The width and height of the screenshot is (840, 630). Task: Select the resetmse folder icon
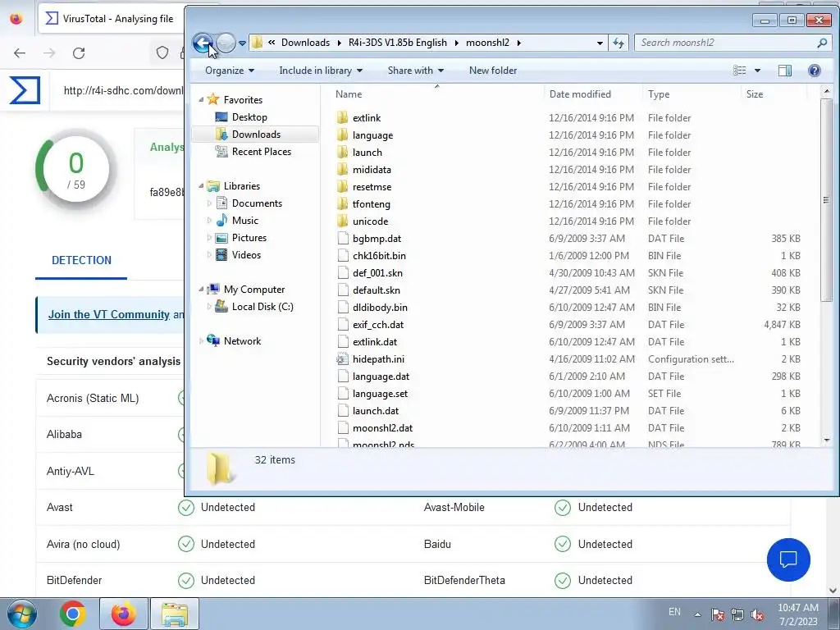click(343, 186)
